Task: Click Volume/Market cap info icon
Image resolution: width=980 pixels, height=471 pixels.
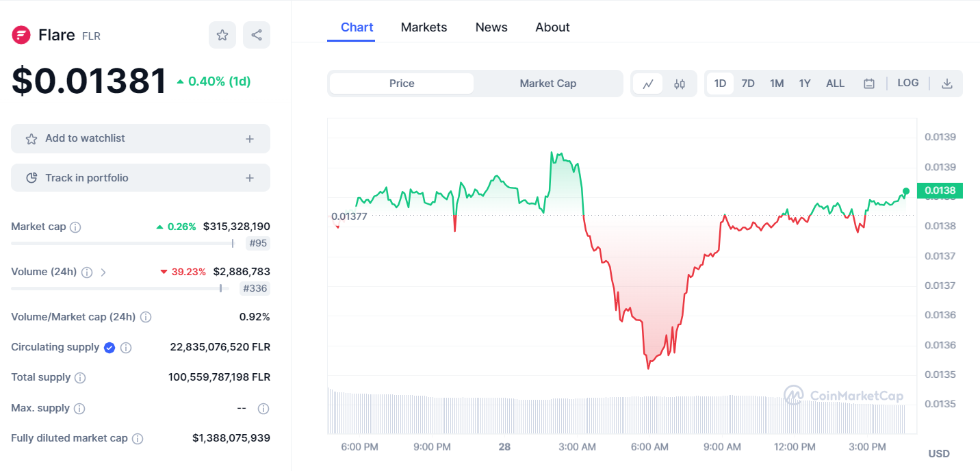Action: (x=146, y=317)
